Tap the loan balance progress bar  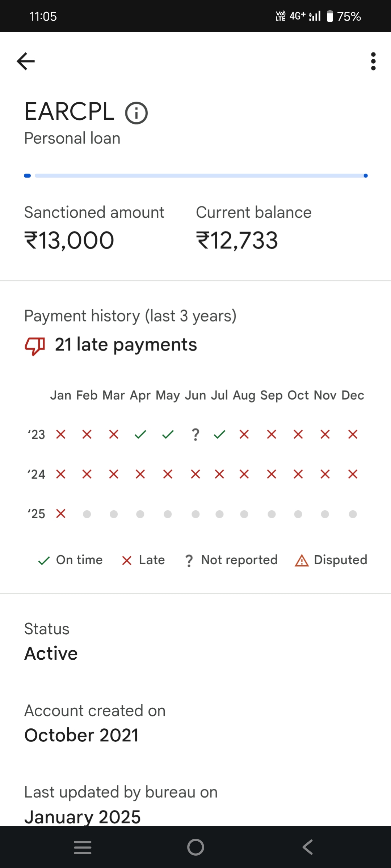pos(196,176)
